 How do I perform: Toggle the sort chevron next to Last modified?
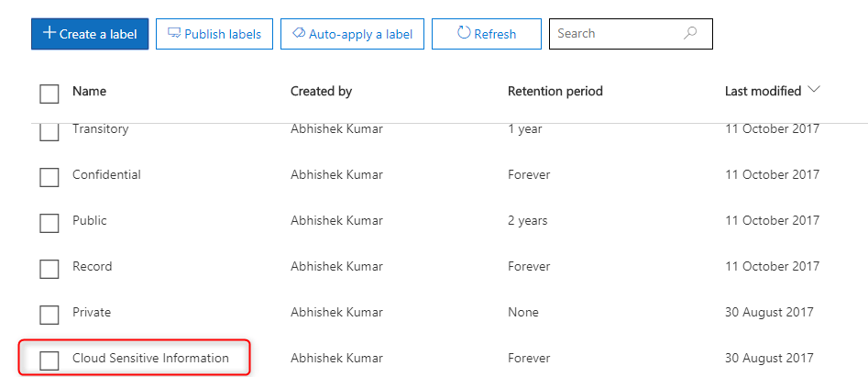pos(813,90)
